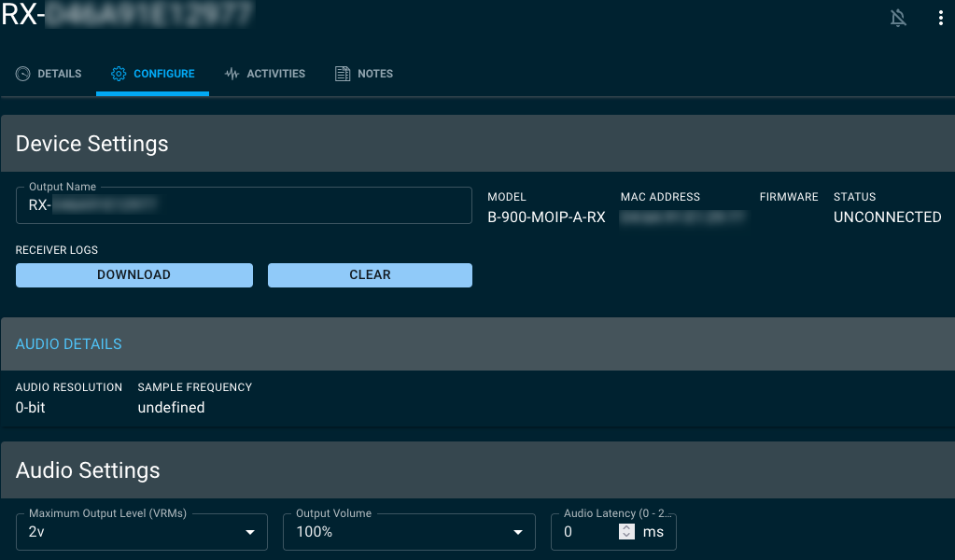Viewport: 955px width, 560px height.
Task: Open the Output Volume dropdown
Action: tap(409, 531)
